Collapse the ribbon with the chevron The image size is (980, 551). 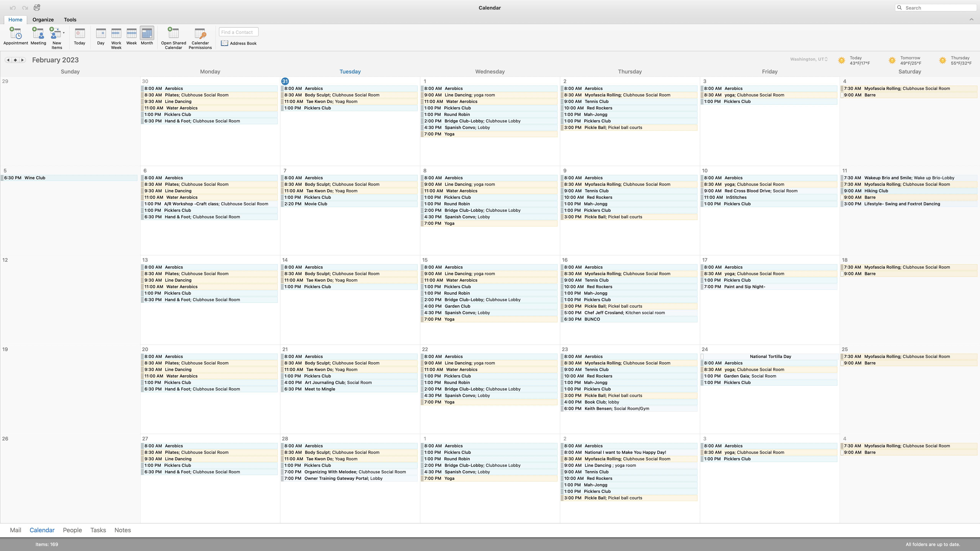[x=971, y=19]
